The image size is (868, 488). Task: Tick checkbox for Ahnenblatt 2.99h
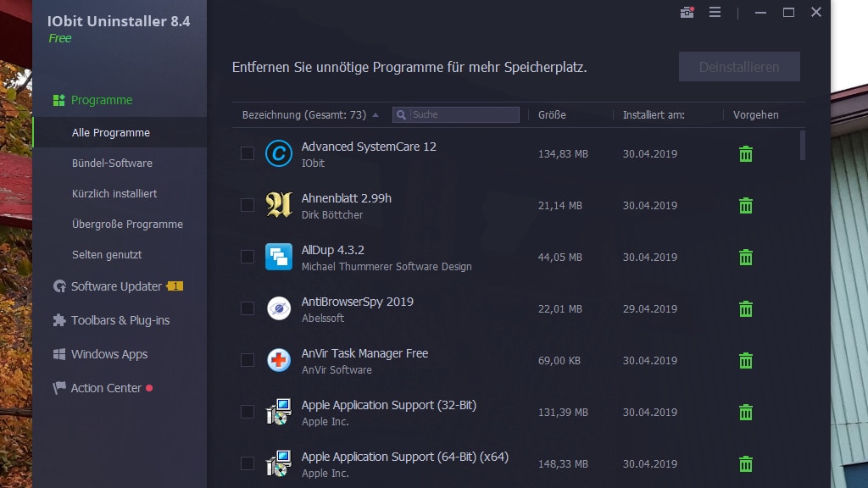point(248,205)
